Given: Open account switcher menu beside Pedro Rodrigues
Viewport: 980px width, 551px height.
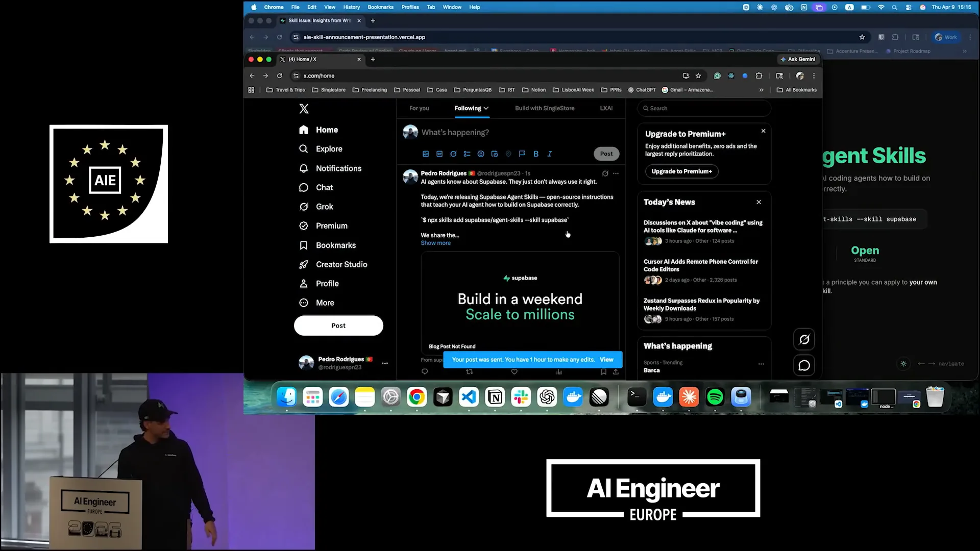Looking at the screenshot, I should coord(385,363).
